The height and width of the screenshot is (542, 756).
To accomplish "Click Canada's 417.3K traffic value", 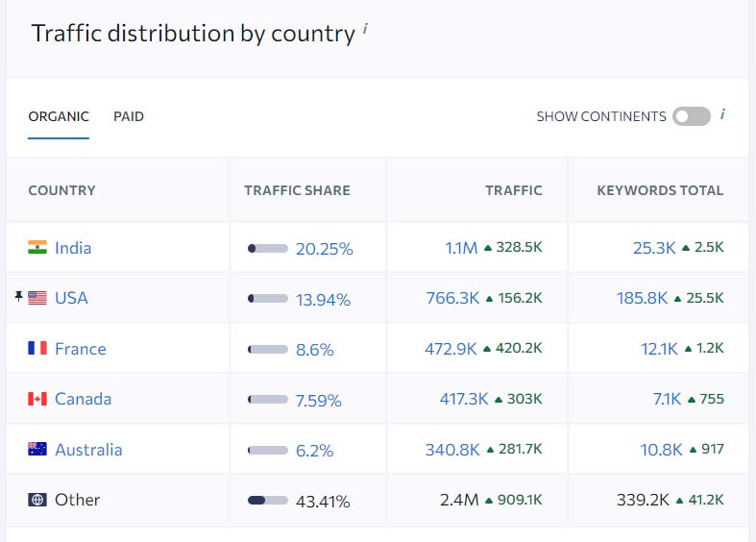I will [464, 399].
